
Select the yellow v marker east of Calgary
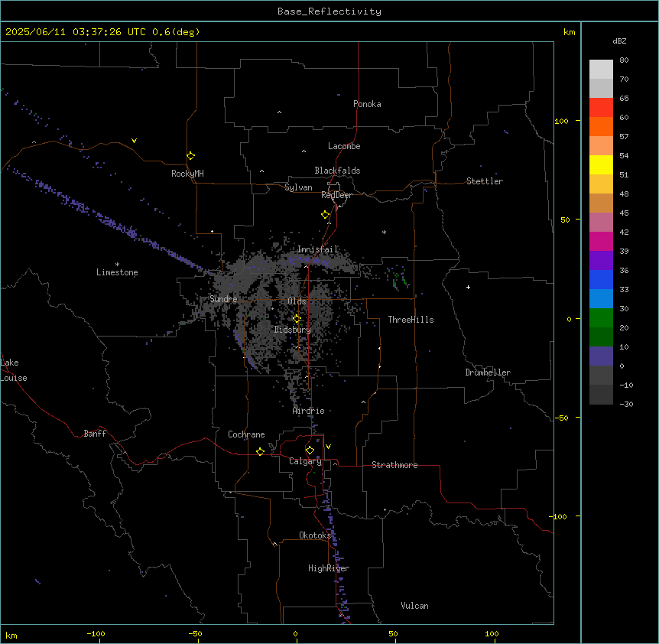click(328, 447)
